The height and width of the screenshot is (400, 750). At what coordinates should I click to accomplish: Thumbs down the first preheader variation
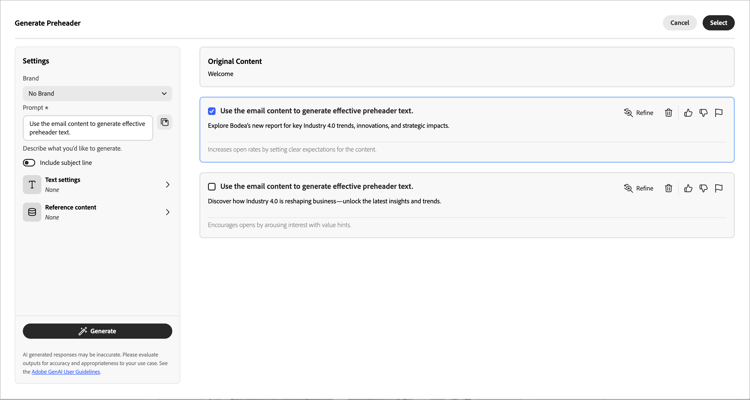tap(703, 113)
